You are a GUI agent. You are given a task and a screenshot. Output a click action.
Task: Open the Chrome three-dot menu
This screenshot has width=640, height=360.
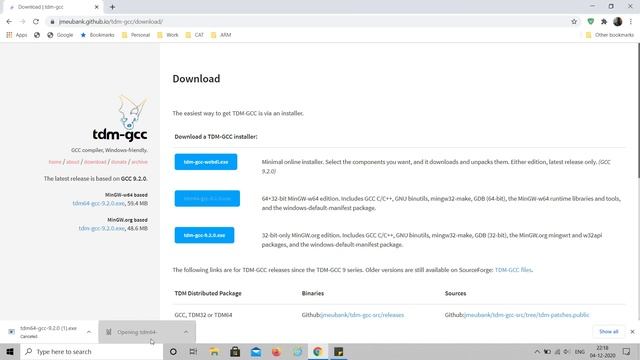click(x=631, y=22)
